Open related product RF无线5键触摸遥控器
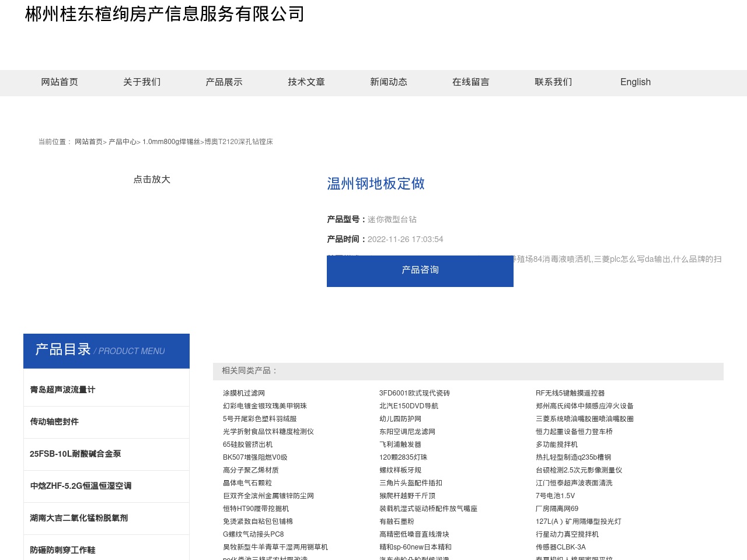This screenshot has height=560, width=747. 570,393
